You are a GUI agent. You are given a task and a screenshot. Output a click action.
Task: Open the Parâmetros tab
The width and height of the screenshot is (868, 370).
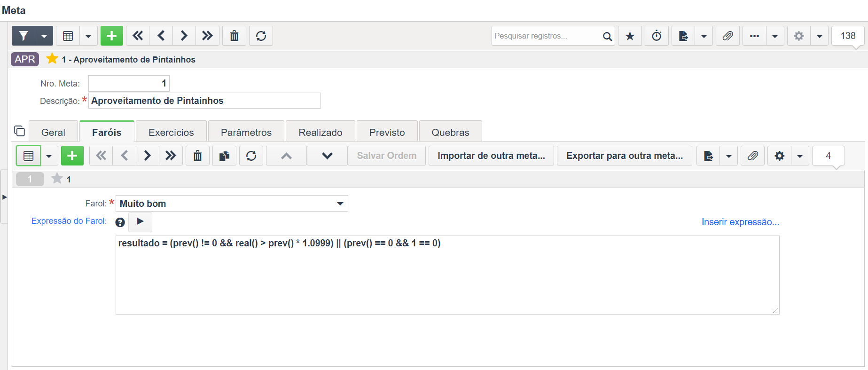click(x=246, y=132)
